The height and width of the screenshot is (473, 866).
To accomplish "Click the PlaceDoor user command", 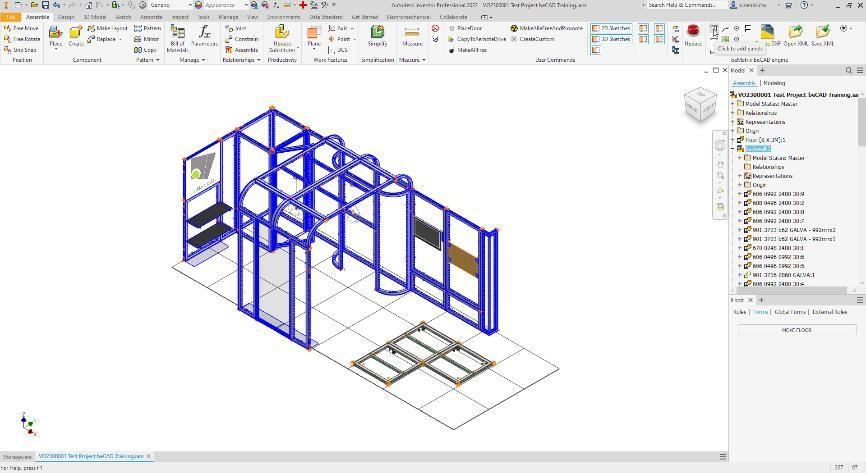I will [465, 28].
